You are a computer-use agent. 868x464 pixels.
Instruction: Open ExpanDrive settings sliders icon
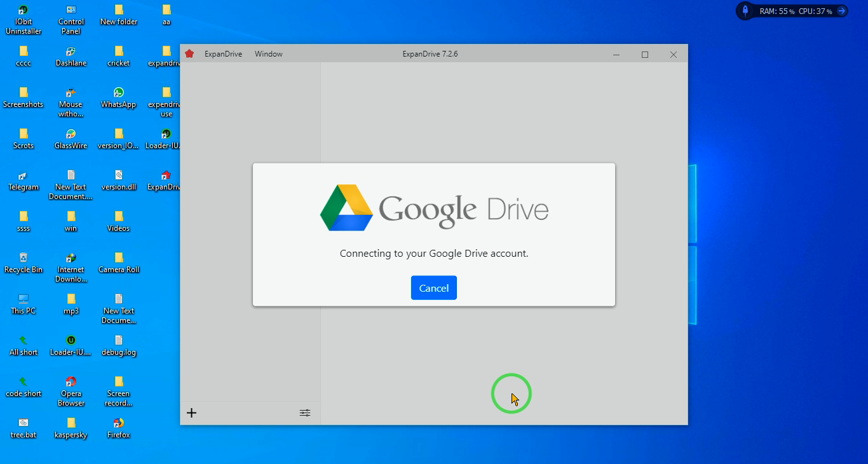(x=305, y=413)
